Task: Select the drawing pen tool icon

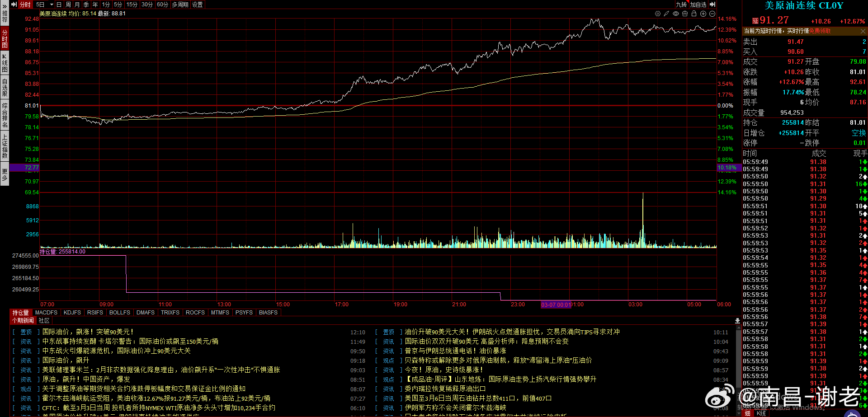Action: pyautogui.click(x=666, y=14)
